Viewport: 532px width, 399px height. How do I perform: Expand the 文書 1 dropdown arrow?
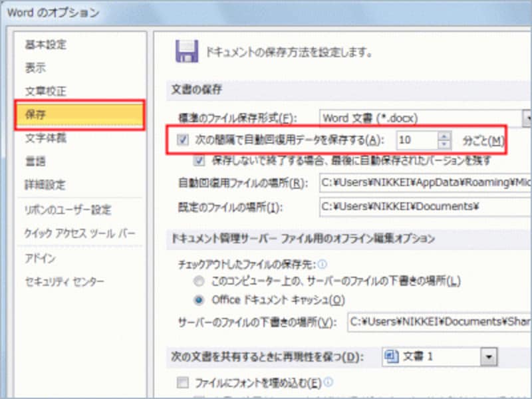click(x=490, y=357)
